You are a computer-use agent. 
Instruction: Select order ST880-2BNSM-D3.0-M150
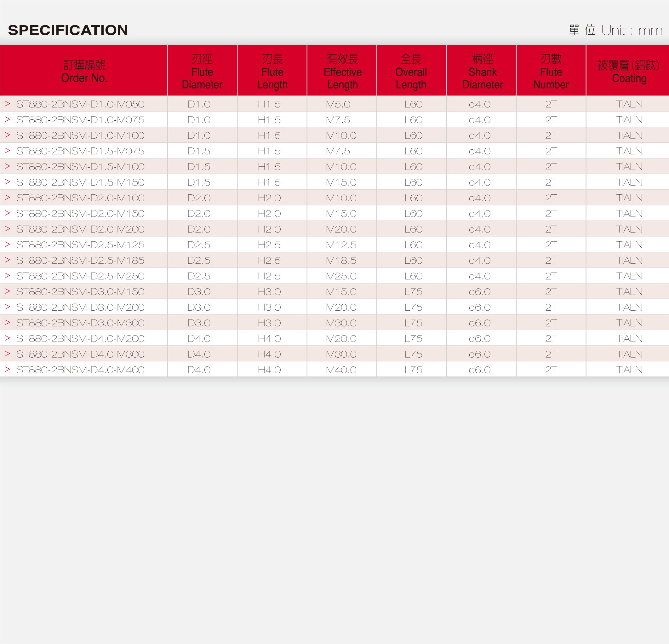click(x=80, y=291)
